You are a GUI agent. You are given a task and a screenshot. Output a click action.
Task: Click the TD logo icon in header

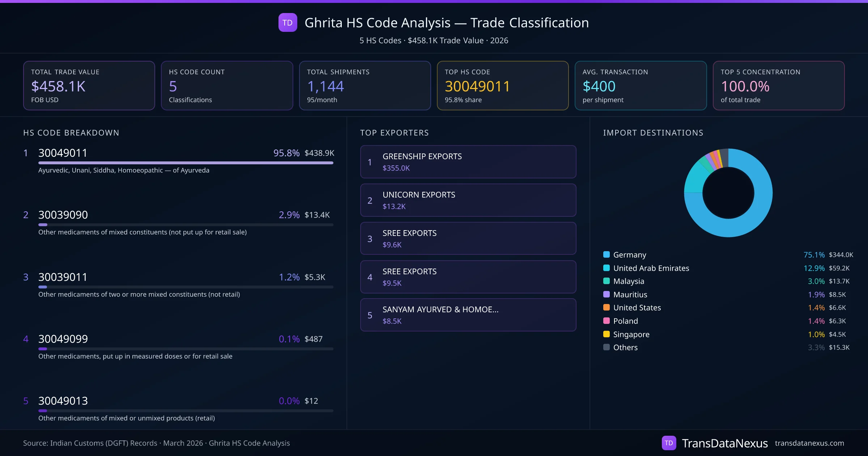click(288, 23)
